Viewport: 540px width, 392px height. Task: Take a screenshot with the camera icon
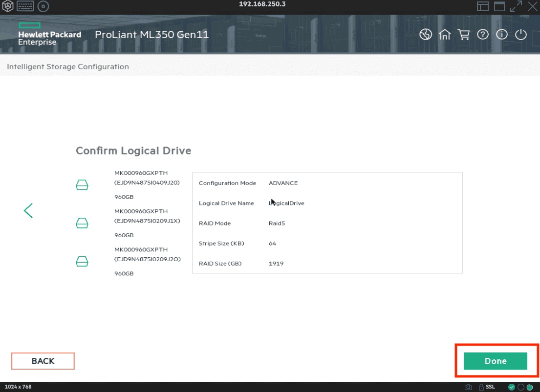pyautogui.click(x=468, y=387)
